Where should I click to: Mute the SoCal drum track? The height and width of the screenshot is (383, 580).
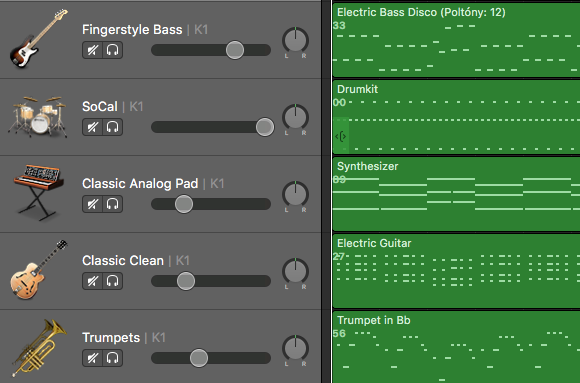pyautogui.click(x=92, y=127)
